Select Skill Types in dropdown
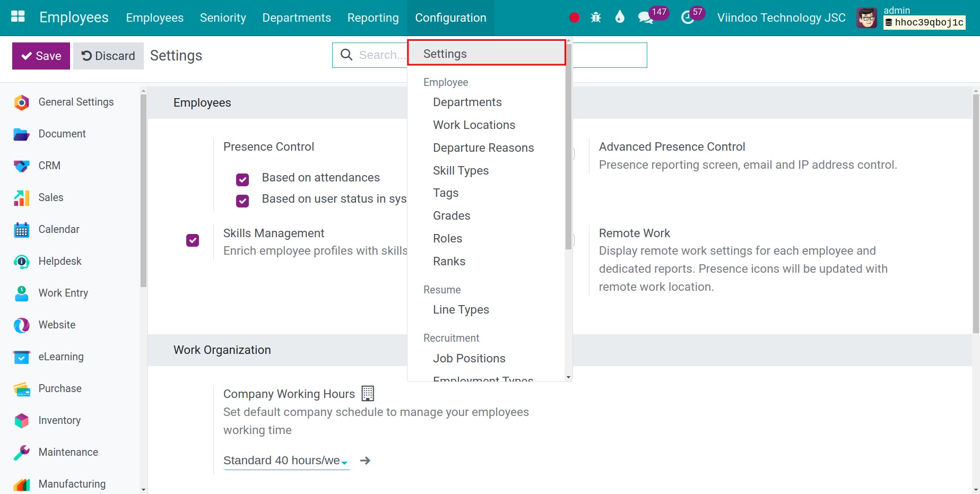Viewport: 980px width, 494px height. (461, 170)
